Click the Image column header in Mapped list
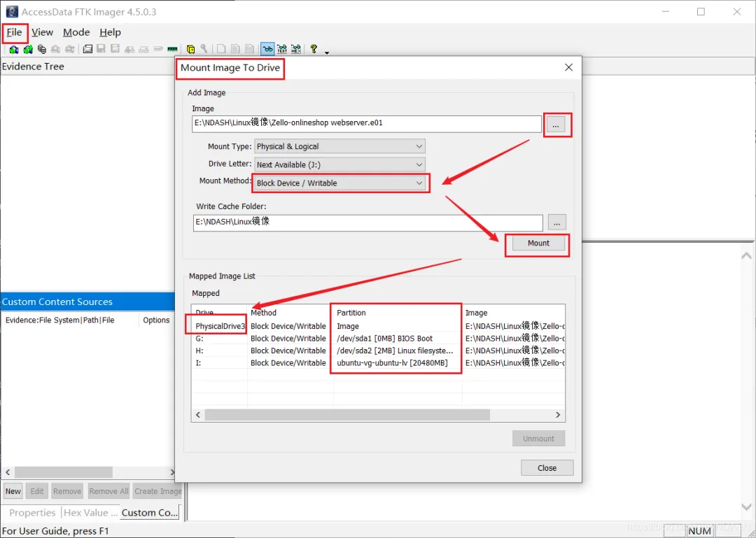756x538 pixels. (x=514, y=313)
